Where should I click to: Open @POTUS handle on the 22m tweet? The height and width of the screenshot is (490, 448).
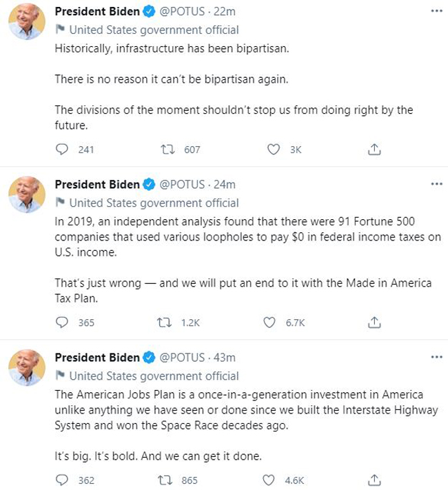tap(182, 12)
